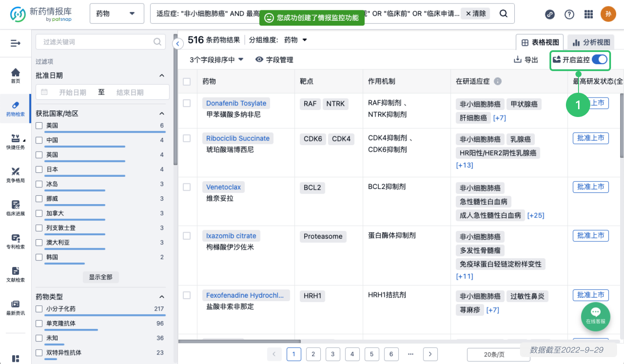
Task: Open the help question mark icon
Action: tap(569, 14)
